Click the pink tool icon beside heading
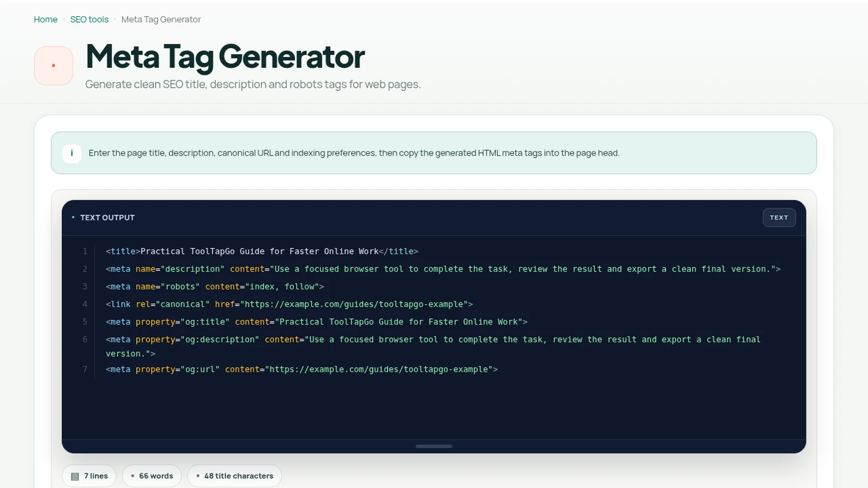 [x=54, y=66]
